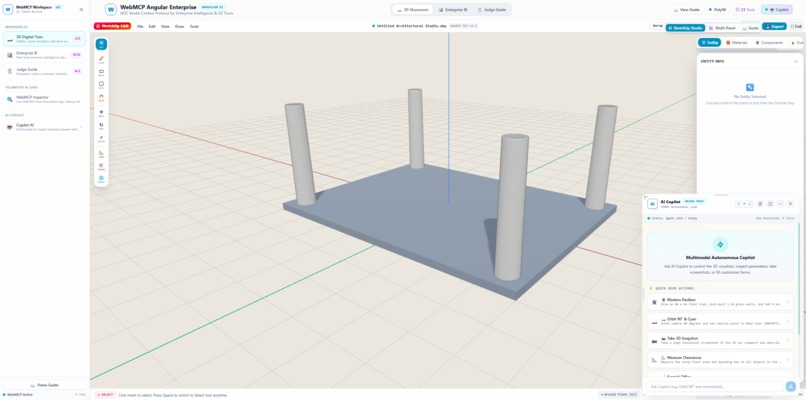
Task: Select the Entity panel tab
Action: pyautogui.click(x=709, y=43)
